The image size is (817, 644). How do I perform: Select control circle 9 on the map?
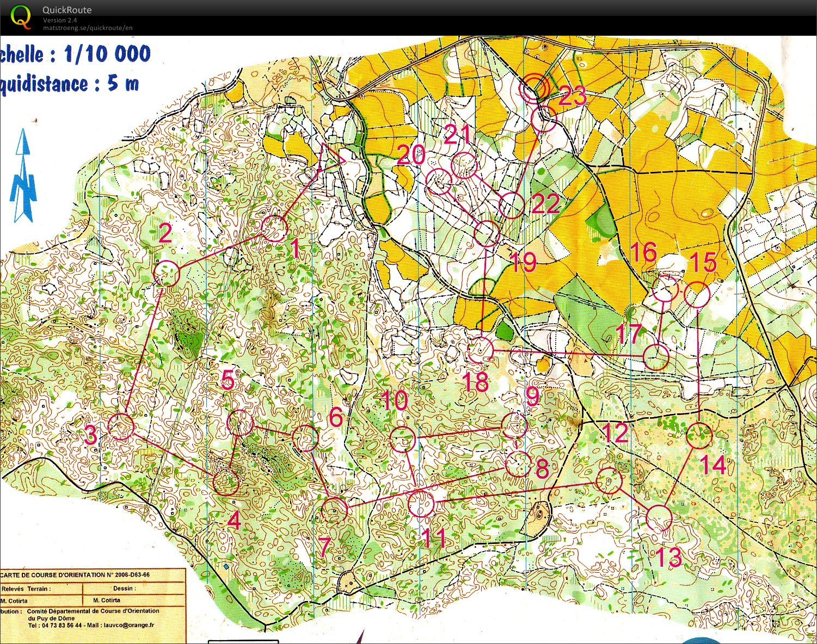[514, 426]
